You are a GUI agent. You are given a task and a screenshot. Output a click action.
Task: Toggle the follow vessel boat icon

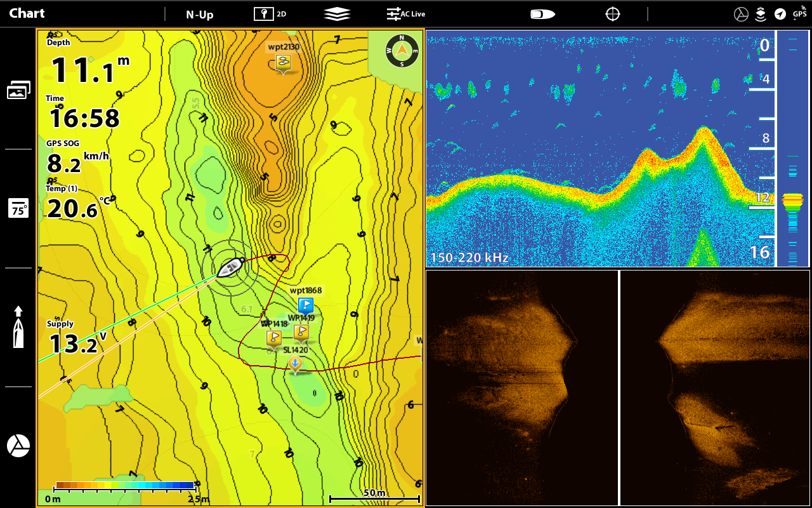(543, 14)
